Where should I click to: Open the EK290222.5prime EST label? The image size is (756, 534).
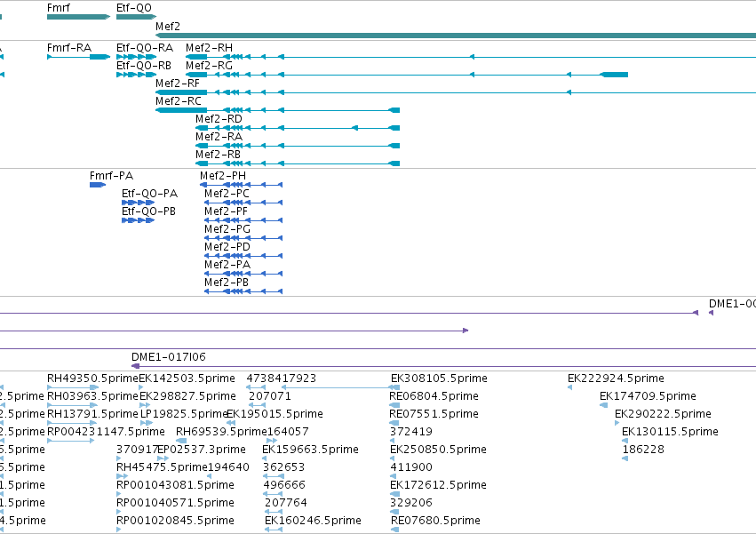(663, 414)
